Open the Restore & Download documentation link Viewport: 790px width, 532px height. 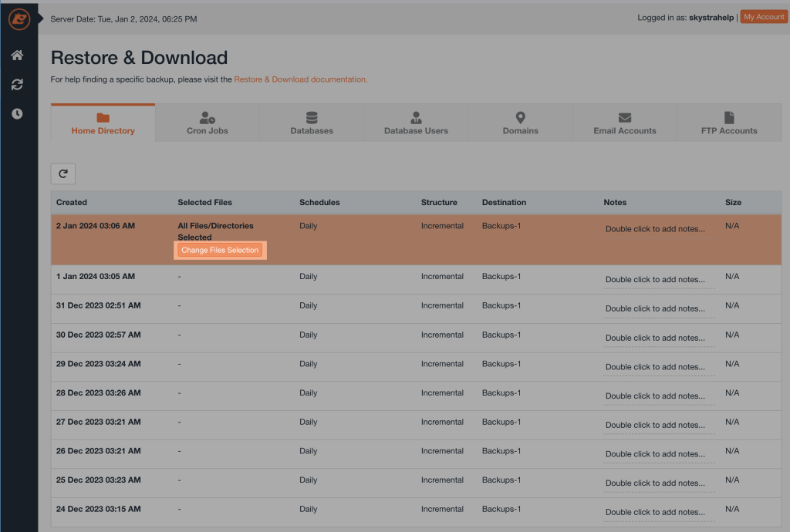click(300, 79)
